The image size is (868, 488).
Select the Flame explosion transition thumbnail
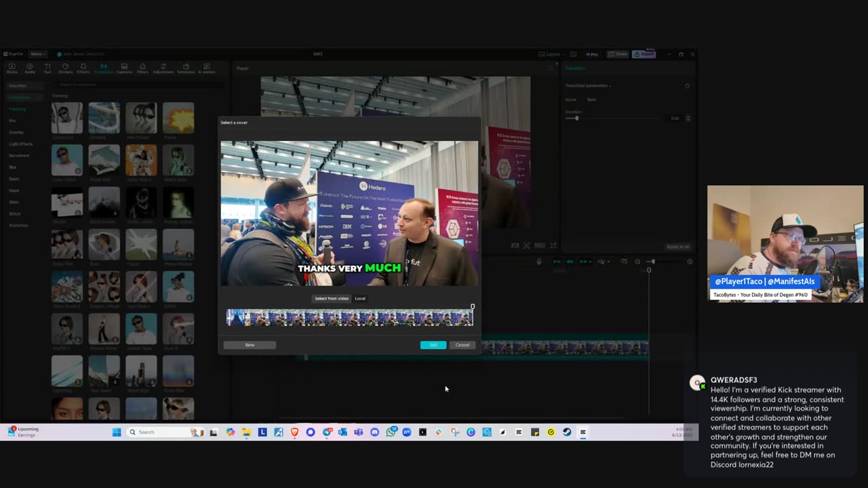pos(178,118)
